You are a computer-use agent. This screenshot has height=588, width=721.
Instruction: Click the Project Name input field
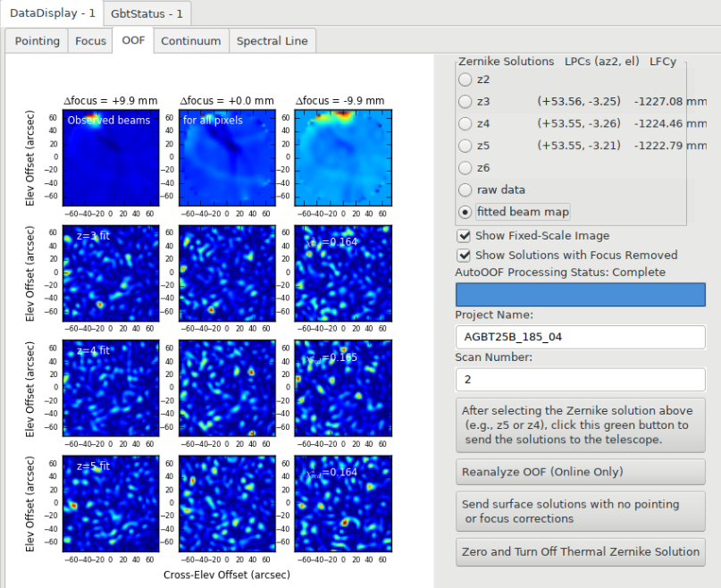coord(581,337)
